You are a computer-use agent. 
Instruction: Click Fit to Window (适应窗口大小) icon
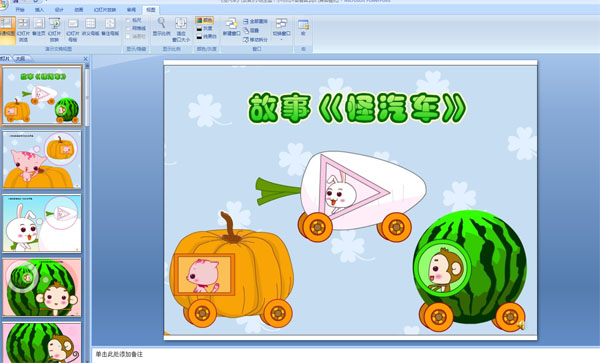181,29
